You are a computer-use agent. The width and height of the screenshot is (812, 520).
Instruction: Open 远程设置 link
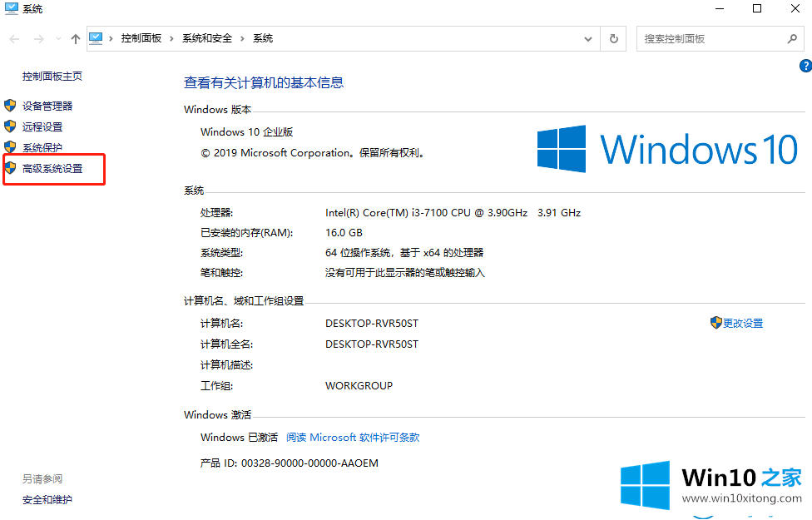42,127
